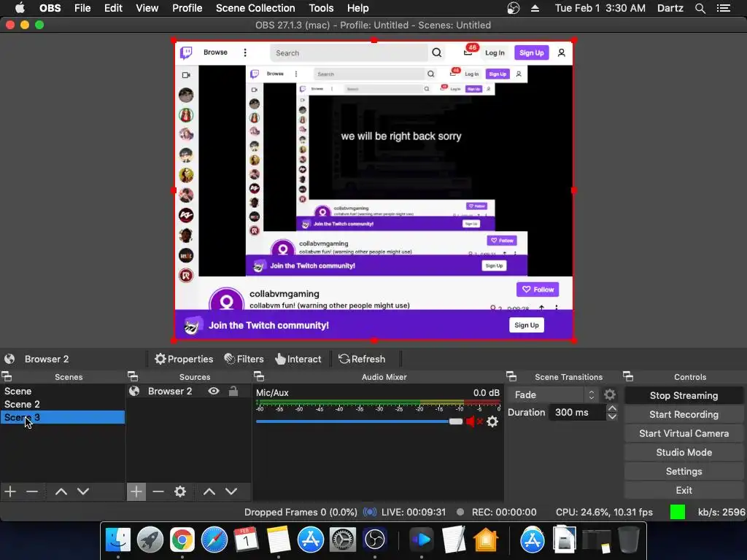
Task: Move selected scene up
Action: [x=61, y=491]
